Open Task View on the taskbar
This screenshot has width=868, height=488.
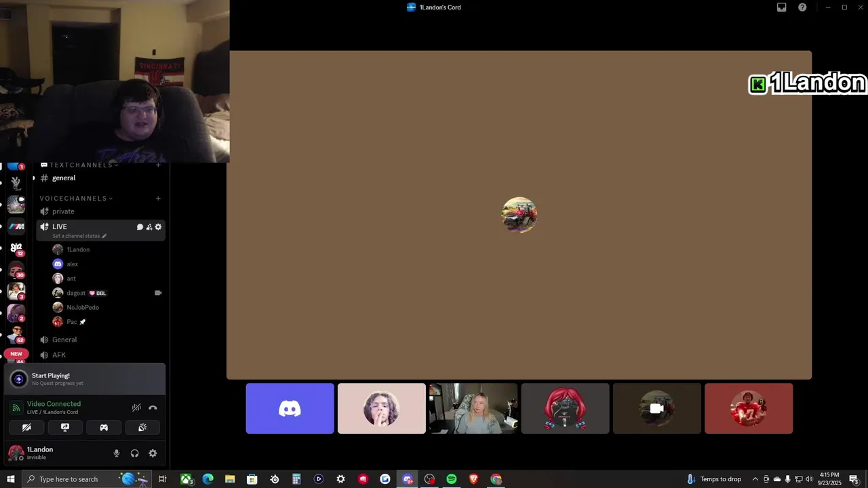coord(163,479)
